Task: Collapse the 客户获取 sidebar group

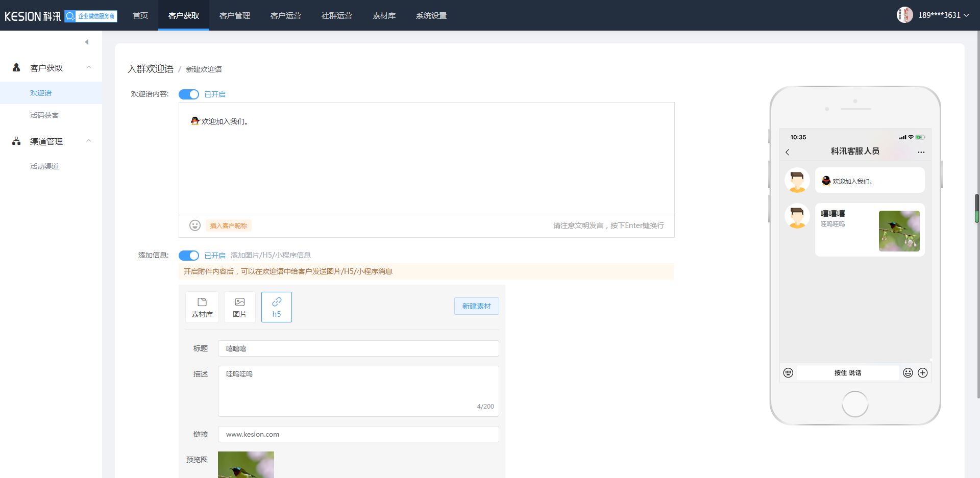Action: (89, 67)
